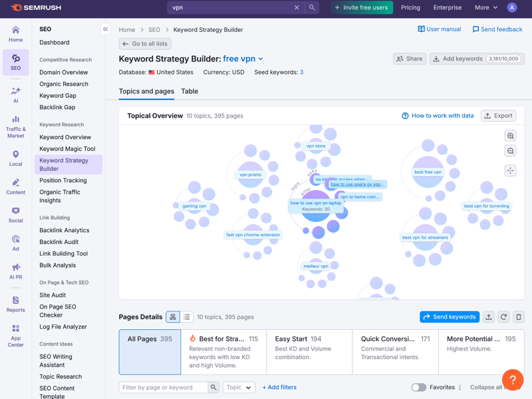Click the fit-to-center map icon
Screen dimensions: 532x399
510,170
